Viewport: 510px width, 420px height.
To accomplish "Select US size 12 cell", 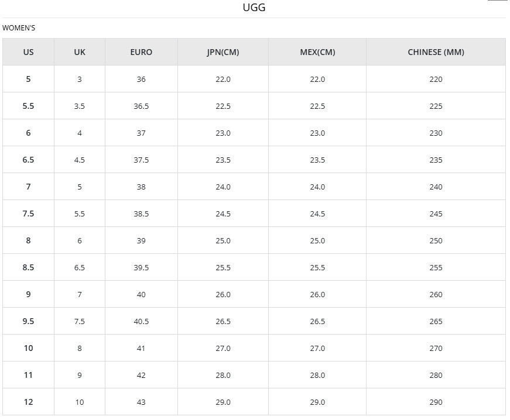I will [28, 402].
